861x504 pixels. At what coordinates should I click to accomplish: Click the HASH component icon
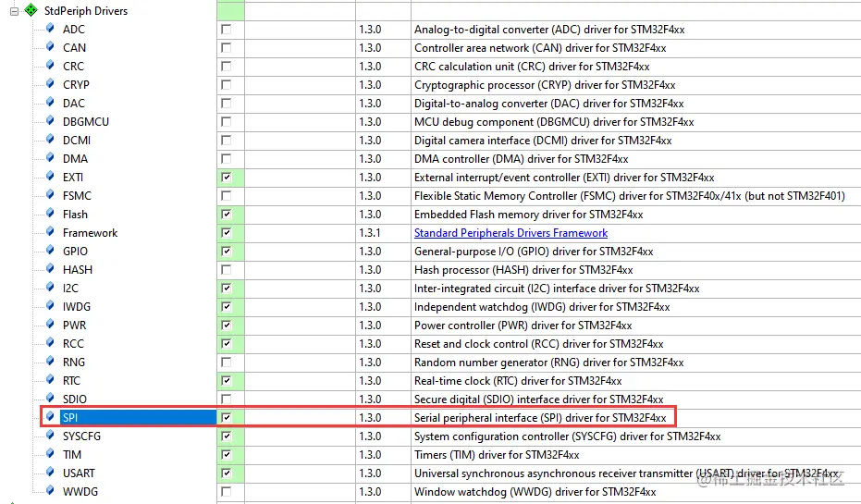coord(50,268)
